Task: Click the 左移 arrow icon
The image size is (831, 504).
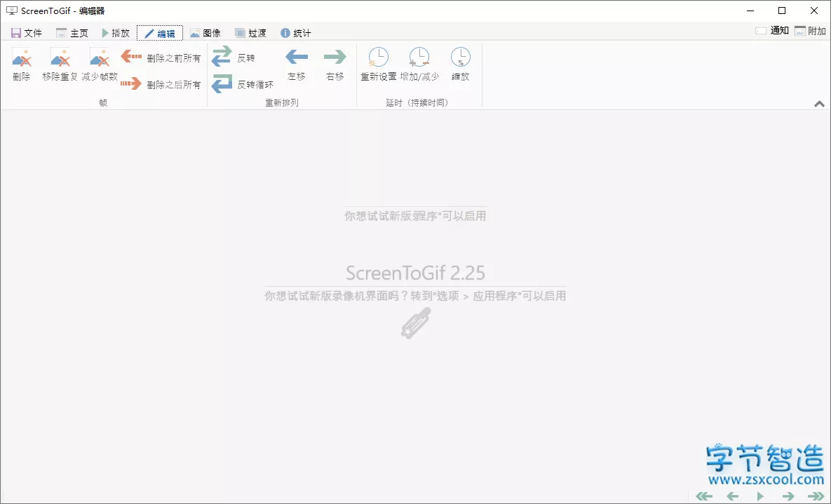Action: pyautogui.click(x=297, y=57)
